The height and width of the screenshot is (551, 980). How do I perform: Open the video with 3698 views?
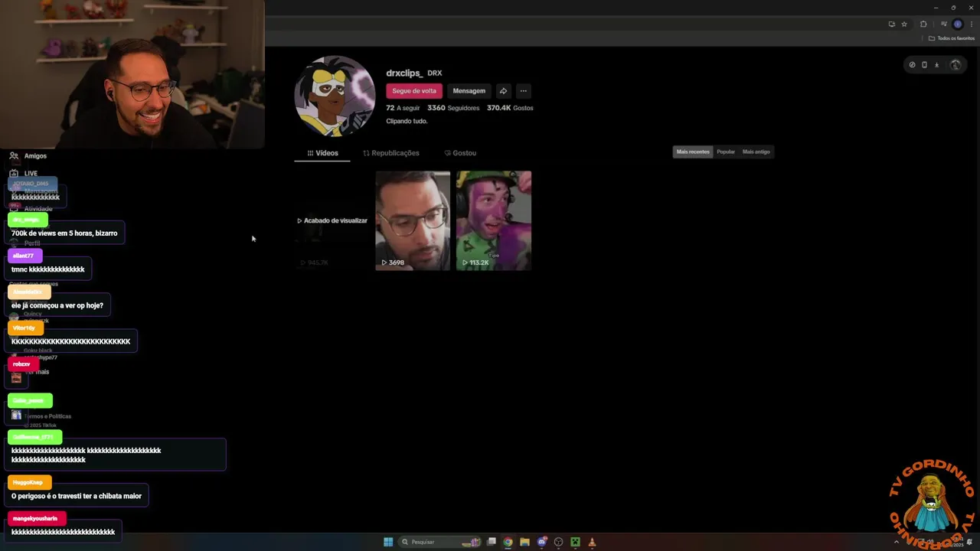[x=413, y=220]
